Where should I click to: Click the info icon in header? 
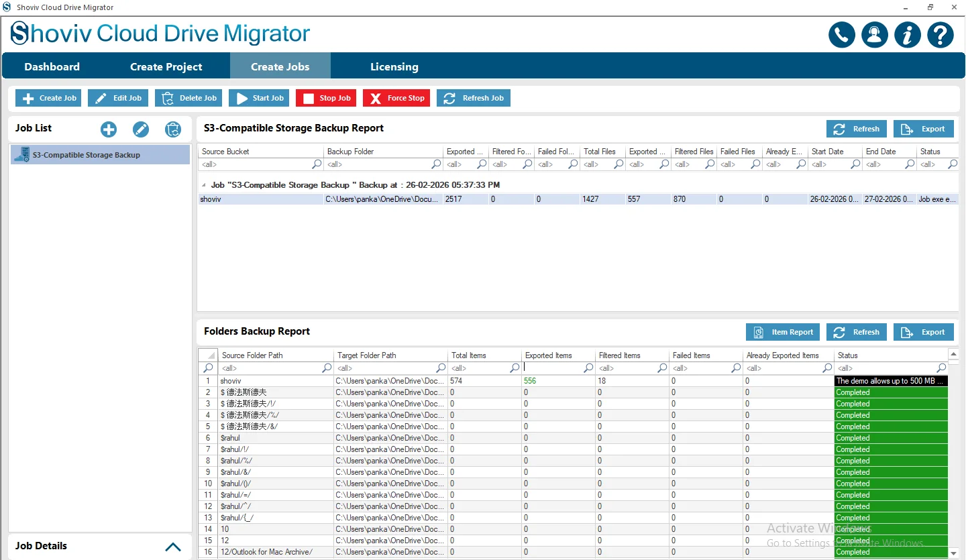(x=908, y=35)
